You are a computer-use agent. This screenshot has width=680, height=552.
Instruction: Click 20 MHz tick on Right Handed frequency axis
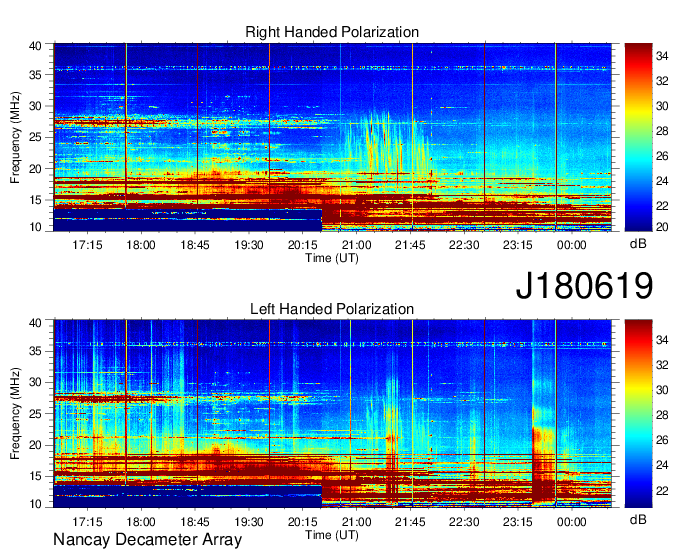click(36, 169)
